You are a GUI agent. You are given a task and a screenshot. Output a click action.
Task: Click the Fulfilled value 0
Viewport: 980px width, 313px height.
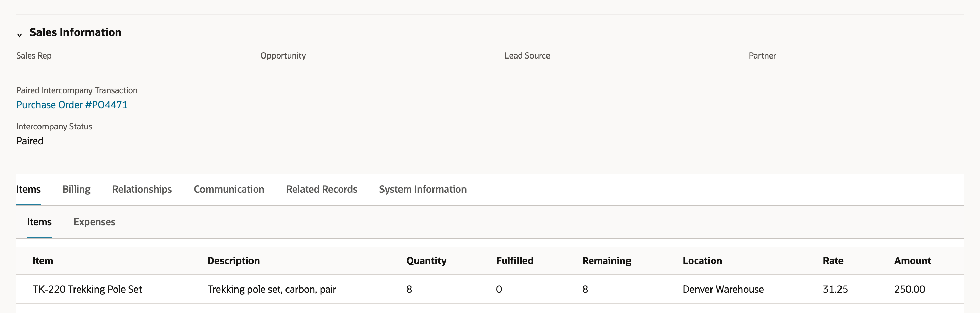coord(499,290)
